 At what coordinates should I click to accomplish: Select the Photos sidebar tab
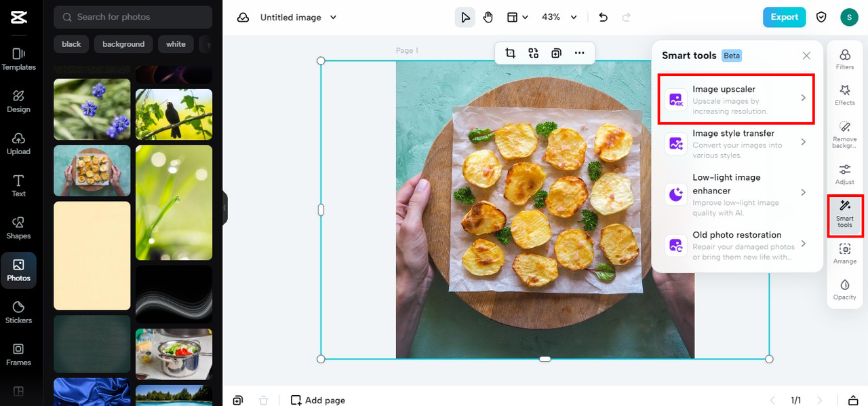pos(18,270)
